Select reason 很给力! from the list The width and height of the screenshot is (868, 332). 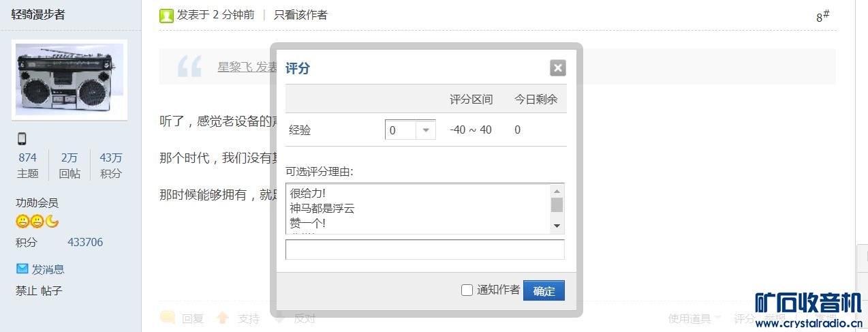click(x=308, y=193)
